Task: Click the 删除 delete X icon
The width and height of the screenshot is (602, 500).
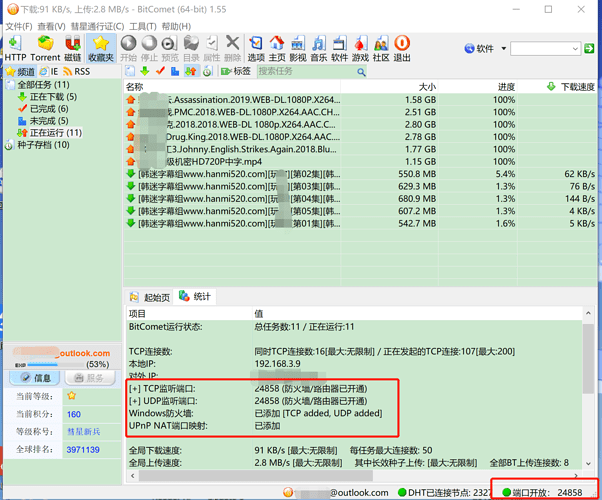Action: point(232,48)
